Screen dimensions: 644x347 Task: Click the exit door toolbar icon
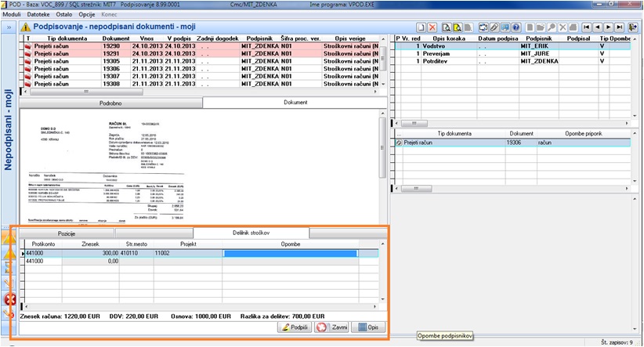tap(633, 27)
